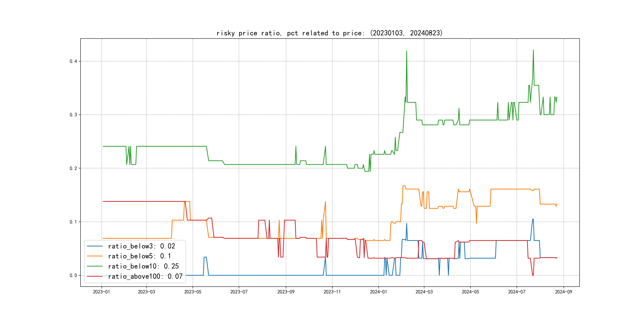Click the 2023-07 x-axis tick label
Viewport: 644px width, 322px height.
(x=239, y=292)
